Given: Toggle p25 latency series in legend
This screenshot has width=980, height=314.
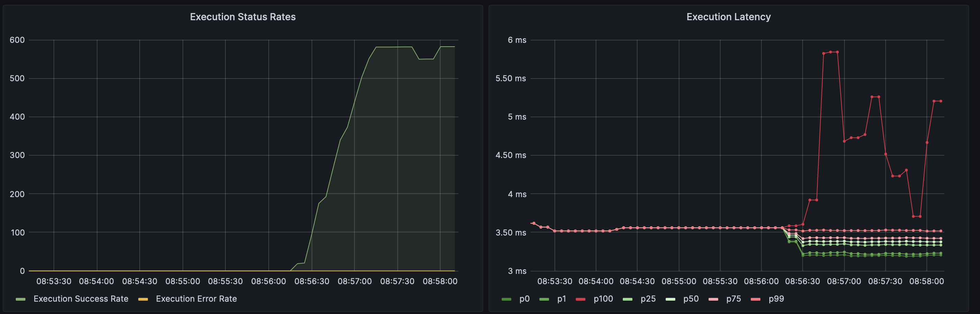Looking at the screenshot, I should (x=648, y=299).
